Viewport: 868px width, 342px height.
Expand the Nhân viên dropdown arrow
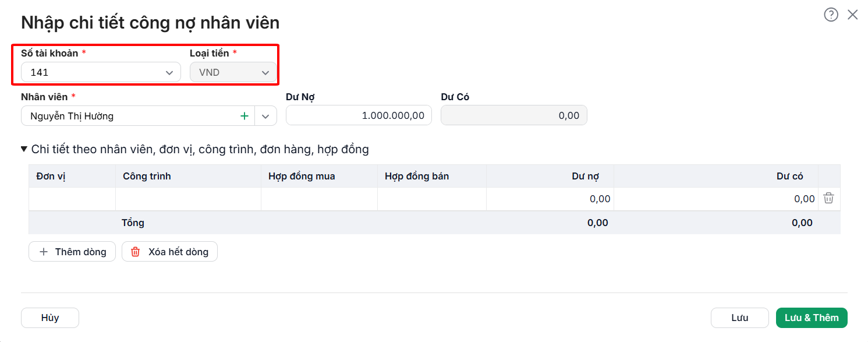tap(265, 116)
